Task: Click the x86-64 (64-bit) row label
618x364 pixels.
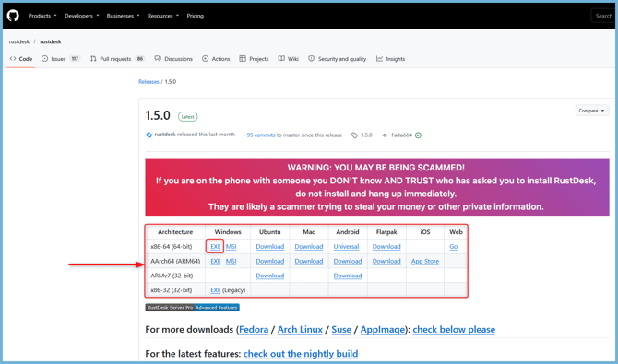Action: click(171, 247)
